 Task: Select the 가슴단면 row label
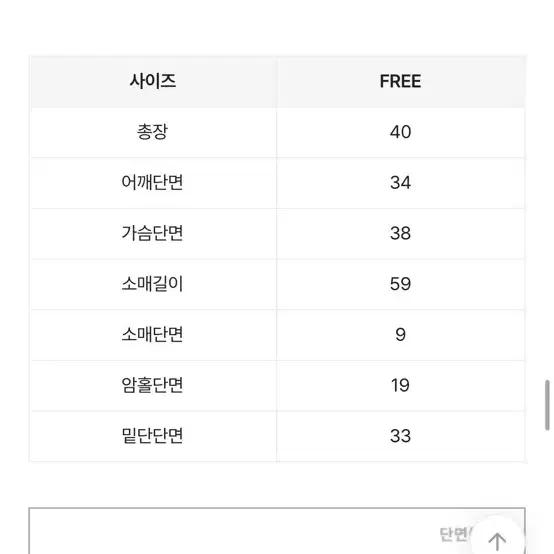pyautogui.click(x=153, y=233)
